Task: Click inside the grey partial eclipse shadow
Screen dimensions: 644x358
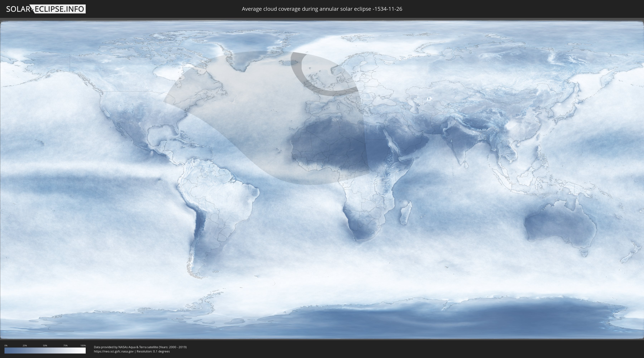Action: (250, 105)
